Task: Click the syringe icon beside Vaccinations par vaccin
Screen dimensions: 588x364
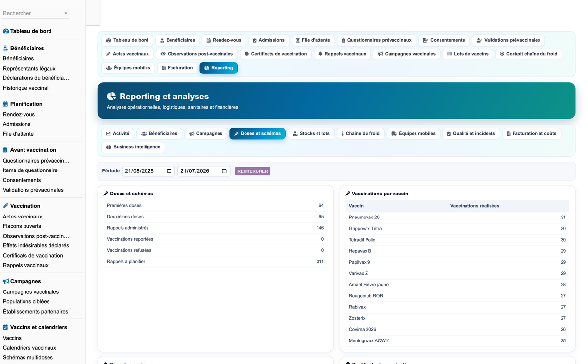Action: 348,194
